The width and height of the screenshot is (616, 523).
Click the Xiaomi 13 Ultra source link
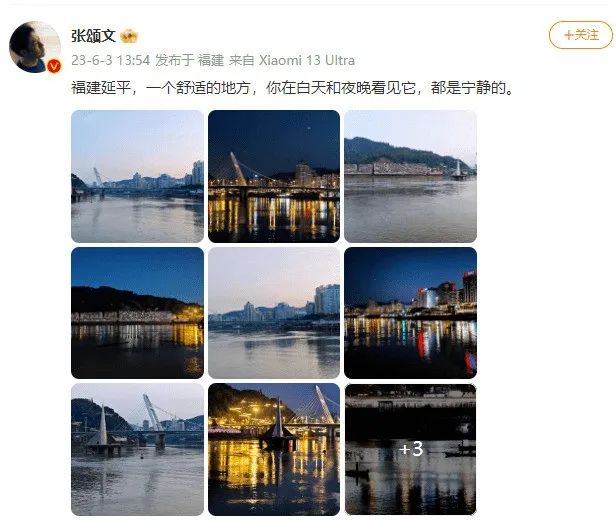coord(307,60)
